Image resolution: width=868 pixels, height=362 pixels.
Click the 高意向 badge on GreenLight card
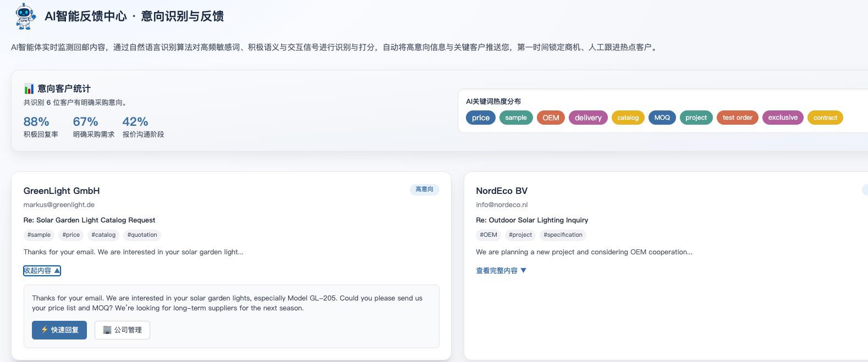click(x=424, y=190)
